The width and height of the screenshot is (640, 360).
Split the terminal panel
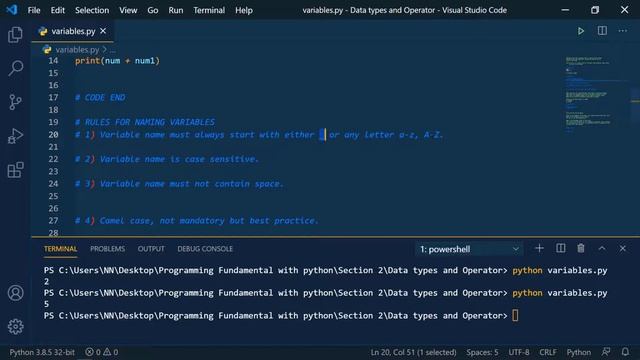click(x=560, y=248)
